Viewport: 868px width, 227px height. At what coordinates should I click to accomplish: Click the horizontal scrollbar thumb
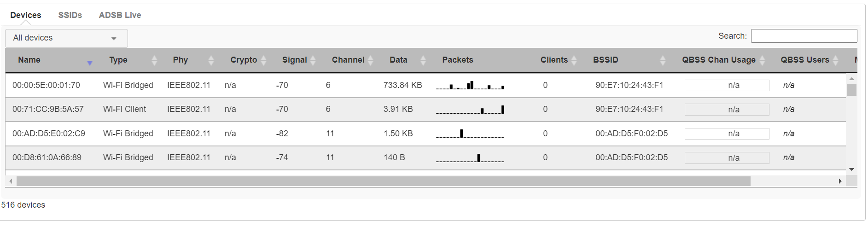click(383, 181)
